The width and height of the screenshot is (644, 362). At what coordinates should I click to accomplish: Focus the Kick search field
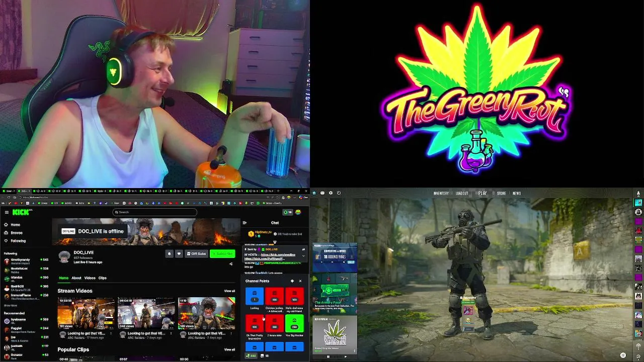[x=154, y=212]
